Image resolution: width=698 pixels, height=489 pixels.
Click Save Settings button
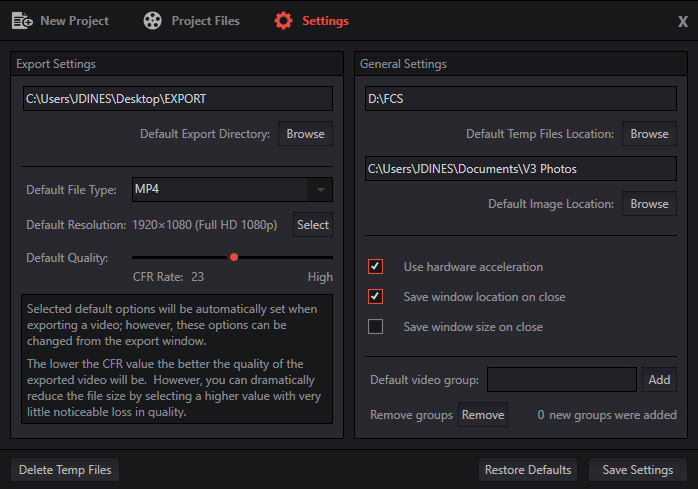tap(637, 469)
